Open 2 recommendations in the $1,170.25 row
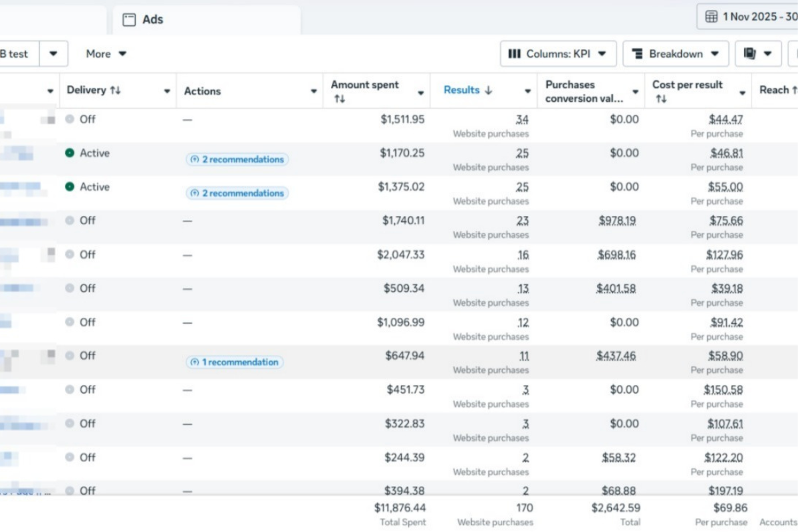This screenshot has height=532, width=798. click(x=237, y=160)
